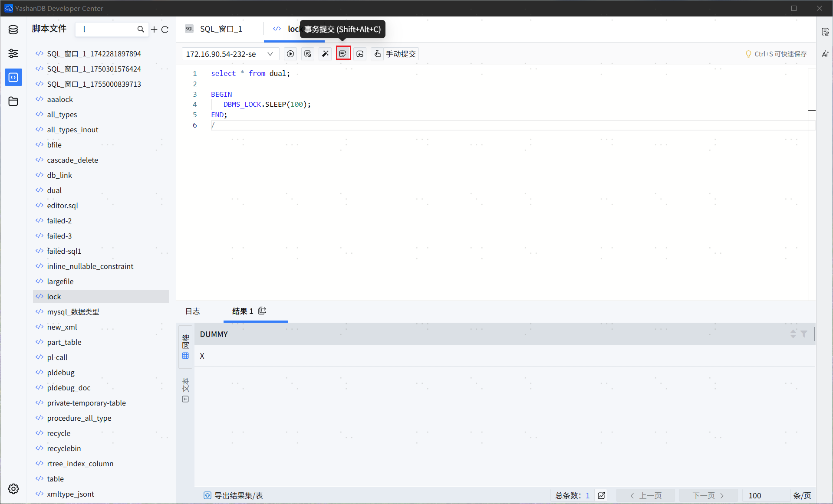Screen dimensions: 833x504
Task: Click the 导出结果集/表 export button
Action: [234, 495]
